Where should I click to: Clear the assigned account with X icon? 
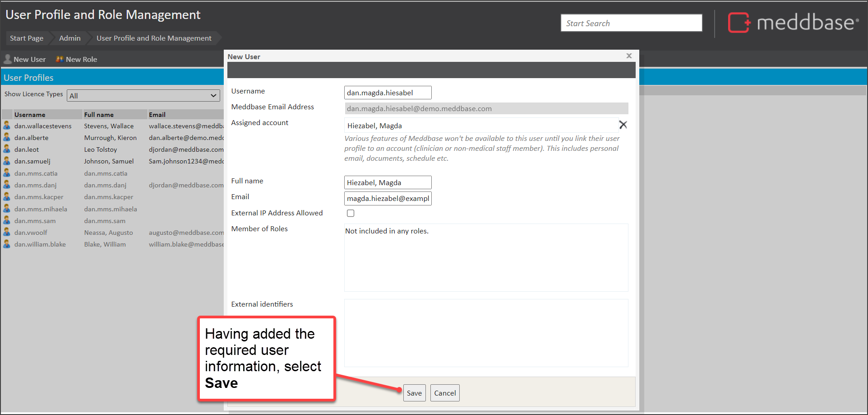tap(623, 125)
